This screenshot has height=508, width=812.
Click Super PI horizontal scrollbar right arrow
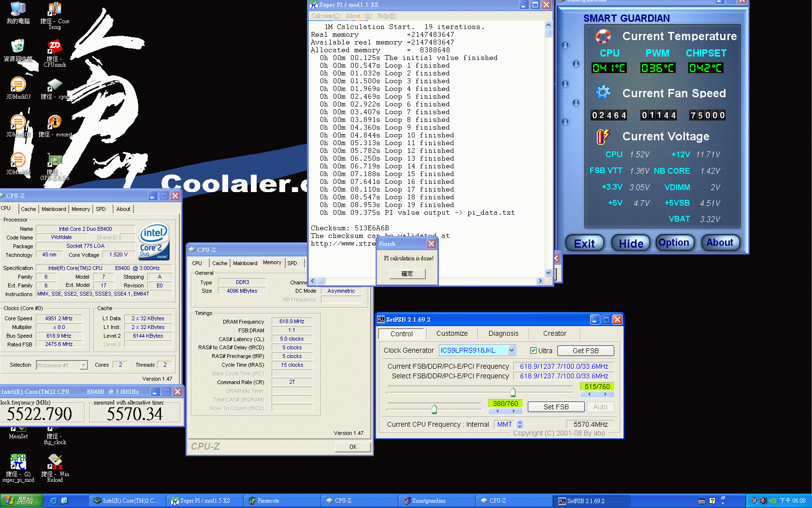(x=540, y=281)
